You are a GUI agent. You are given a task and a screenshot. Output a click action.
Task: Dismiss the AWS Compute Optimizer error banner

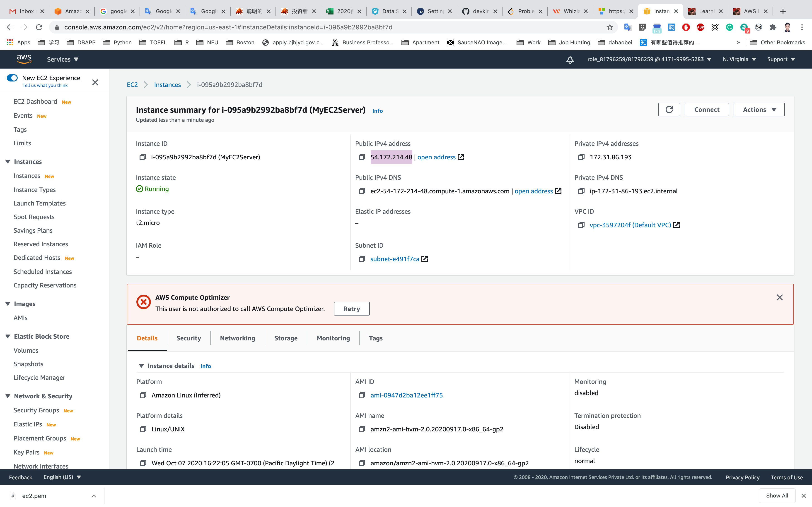(x=779, y=297)
